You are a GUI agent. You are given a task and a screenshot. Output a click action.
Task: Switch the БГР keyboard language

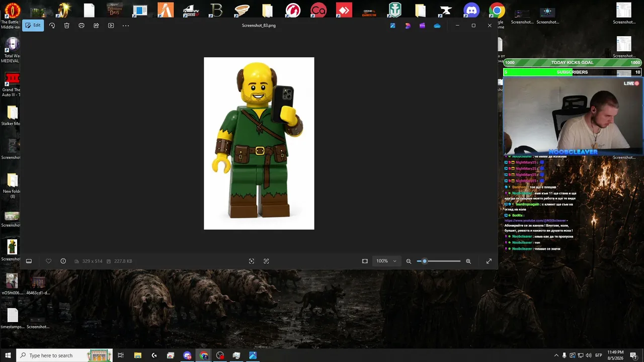[599, 355]
